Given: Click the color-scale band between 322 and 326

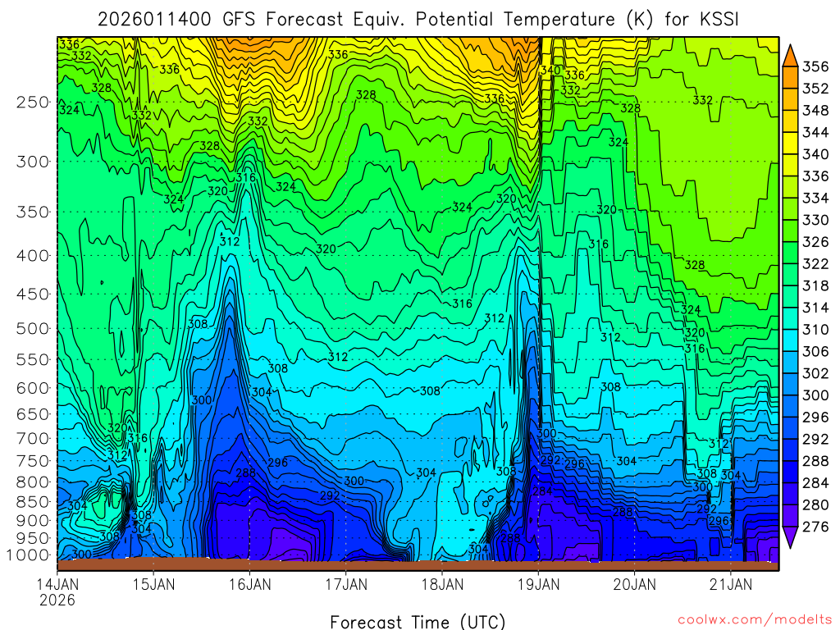Looking at the screenshot, I should click(x=790, y=253).
